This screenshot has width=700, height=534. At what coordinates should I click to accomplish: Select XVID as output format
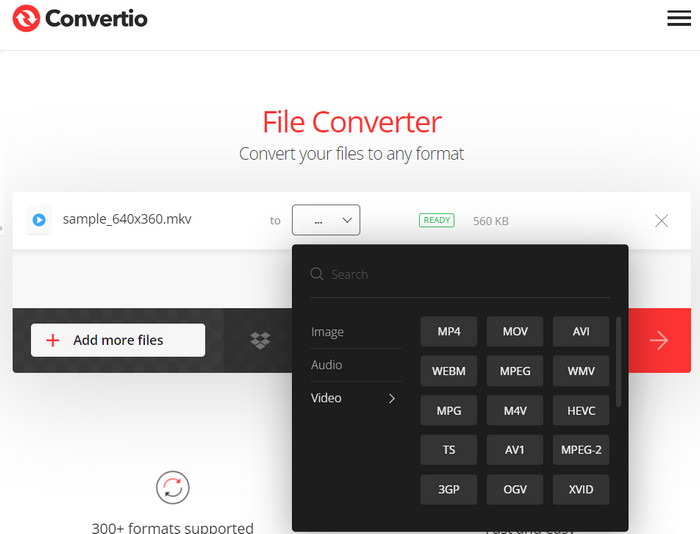581,489
